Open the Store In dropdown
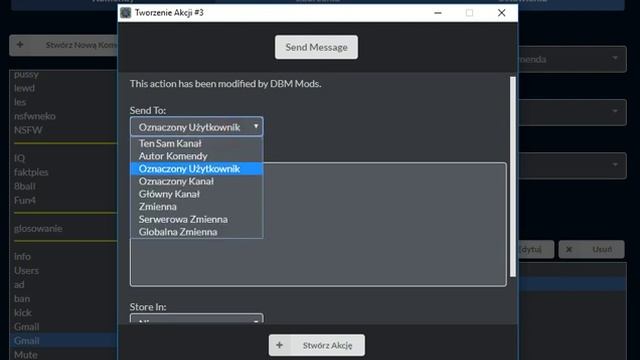The image size is (640, 360). click(x=196, y=318)
